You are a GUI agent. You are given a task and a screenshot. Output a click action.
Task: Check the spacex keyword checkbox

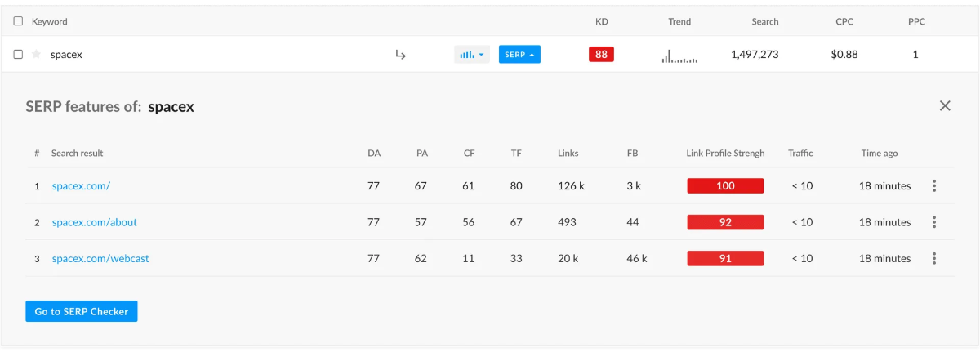18,55
